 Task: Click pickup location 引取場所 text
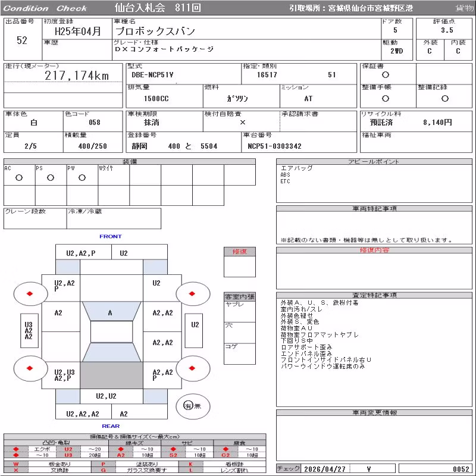click(x=350, y=8)
